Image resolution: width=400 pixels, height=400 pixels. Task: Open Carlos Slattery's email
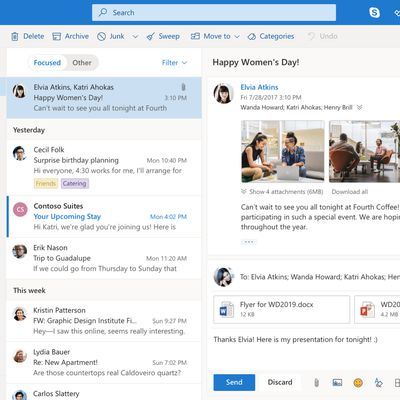click(x=104, y=392)
